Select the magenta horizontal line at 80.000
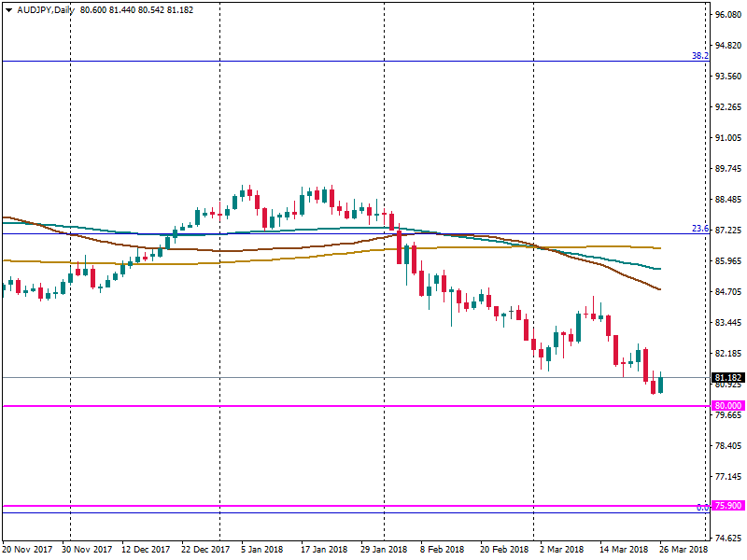This screenshot has height=560, width=747. (x=373, y=406)
